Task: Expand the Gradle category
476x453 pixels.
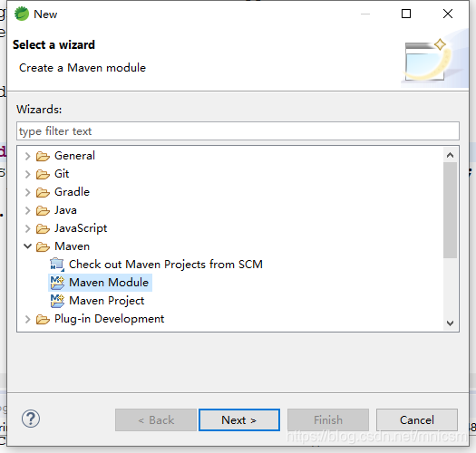Action: 27,192
